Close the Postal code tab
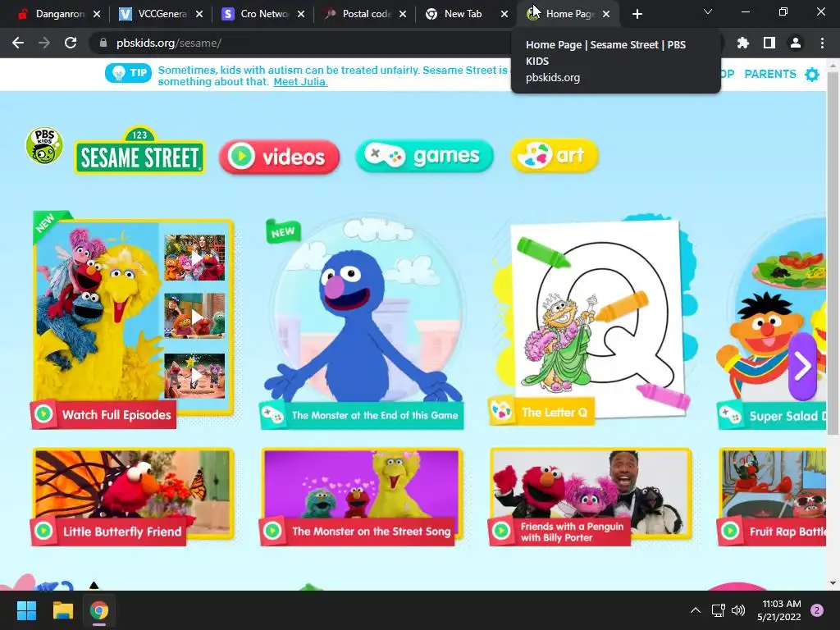 coord(402,14)
